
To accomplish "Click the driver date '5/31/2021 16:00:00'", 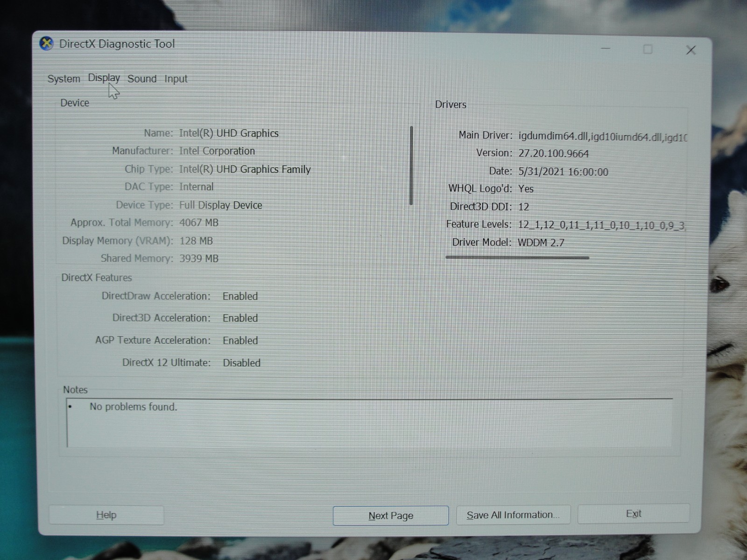I will click(x=564, y=172).
